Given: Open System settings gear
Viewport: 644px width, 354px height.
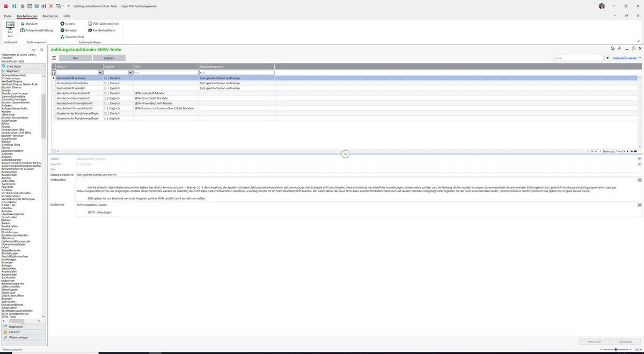Looking at the screenshot, I should [67, 24].
